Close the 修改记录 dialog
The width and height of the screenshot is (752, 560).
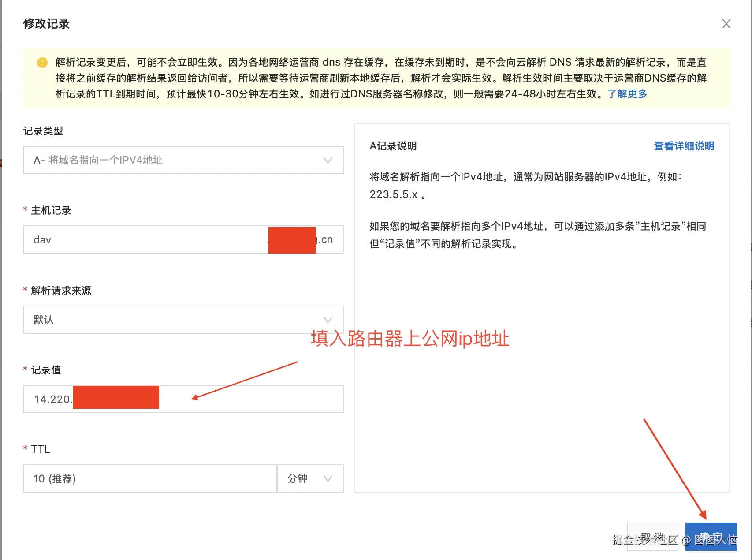pyautogui.click(x=726, y=24)
